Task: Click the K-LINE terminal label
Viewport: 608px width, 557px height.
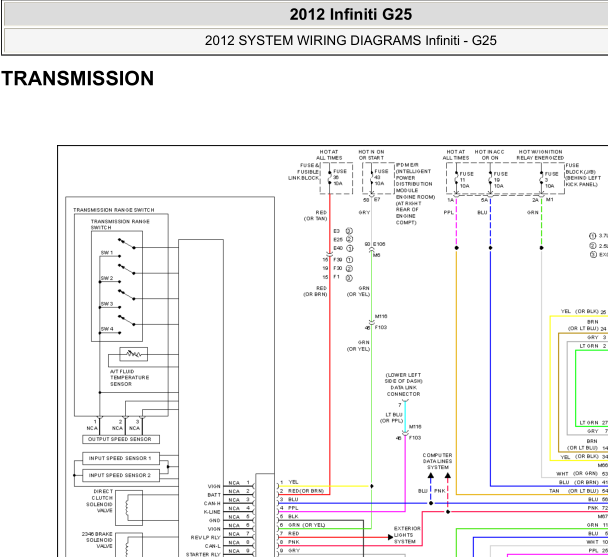Action: coord(212,512)
